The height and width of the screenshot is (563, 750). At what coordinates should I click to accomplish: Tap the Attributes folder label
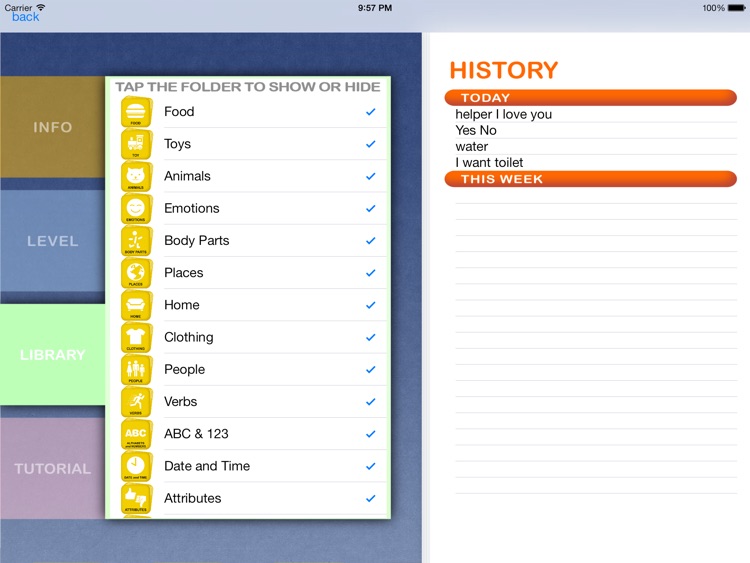[193, 498]
